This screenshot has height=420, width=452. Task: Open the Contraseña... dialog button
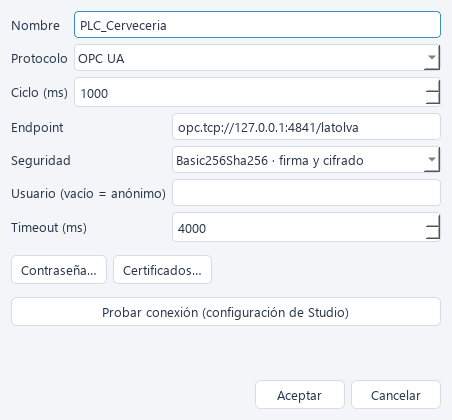click(59, 270)
